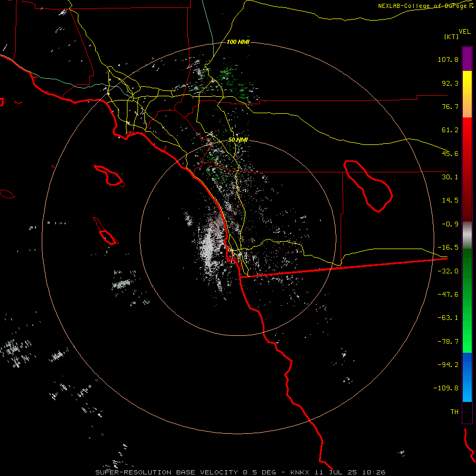The width and height of the screenshot is (476, 476).
Task: Select the 14.5 velocity scale value
Action: point(450,200)
